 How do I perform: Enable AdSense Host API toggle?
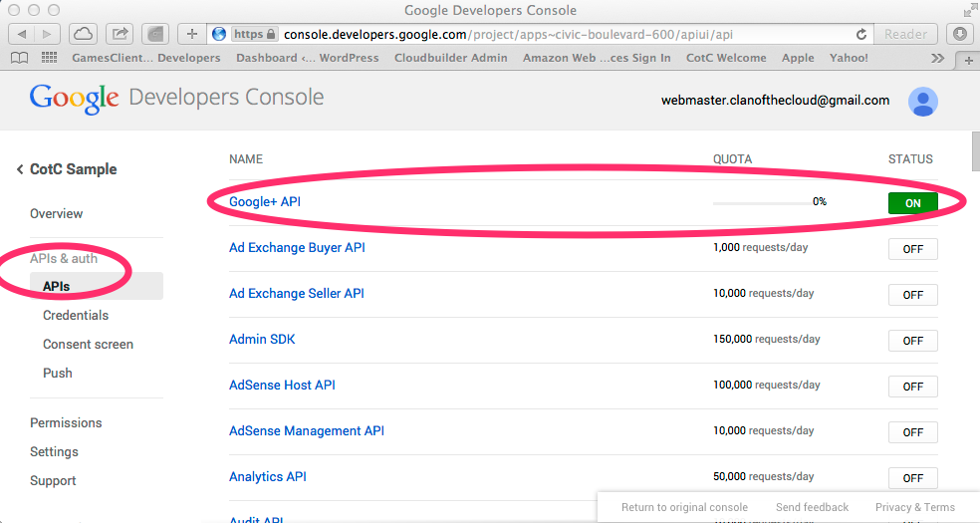913,387
